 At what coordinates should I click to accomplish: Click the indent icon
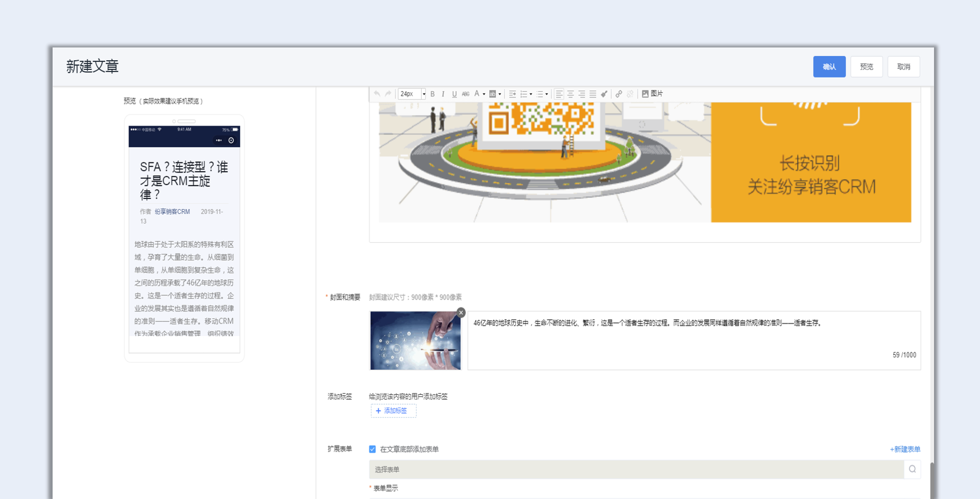point(512,94)
